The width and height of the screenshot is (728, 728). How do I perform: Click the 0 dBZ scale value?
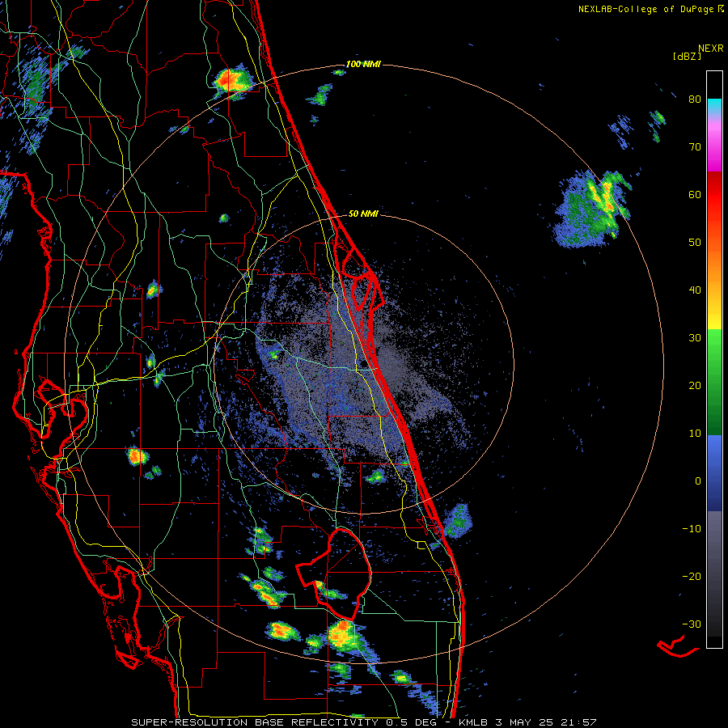point(698,481)
